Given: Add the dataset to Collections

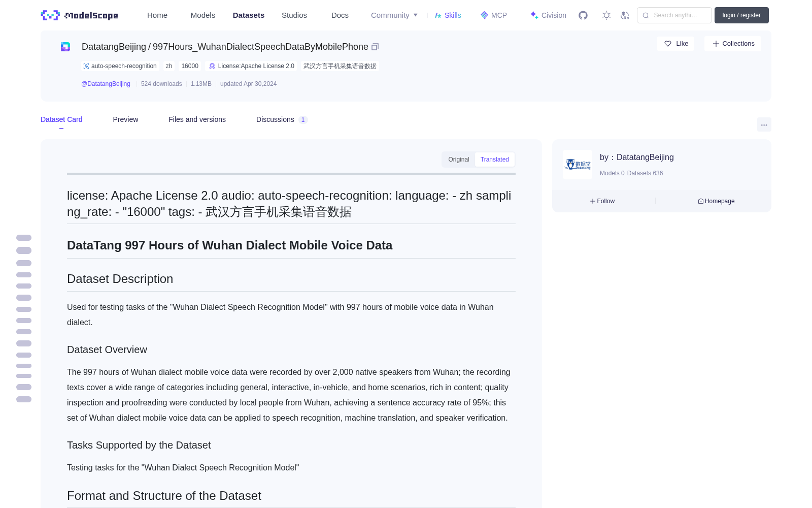Looking at the screenshot, I should [733, 44].
